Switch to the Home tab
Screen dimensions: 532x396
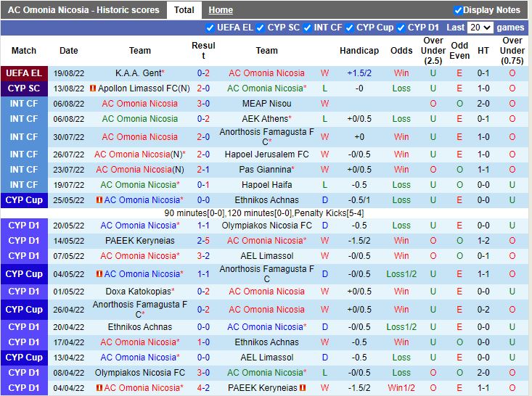point(221,10)
